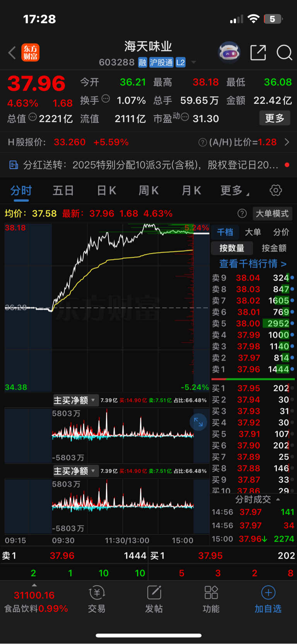Image resolution: width=297 pixels, height=644 pixels.
Task: Select the 分价 tab
Action: (x=281, y=232)
